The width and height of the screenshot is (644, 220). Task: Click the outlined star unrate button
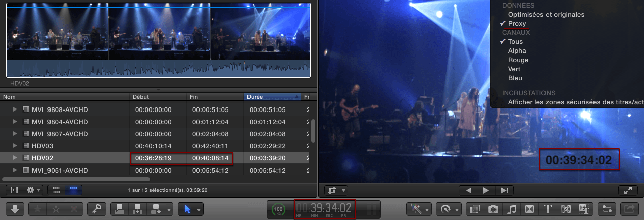click(56, 209)
